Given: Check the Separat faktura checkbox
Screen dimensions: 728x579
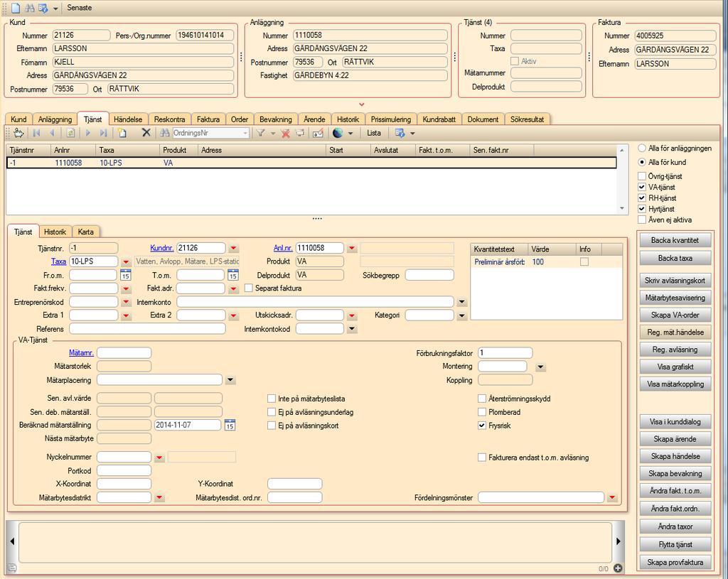Looking at the screenshot, I should 248,288.
